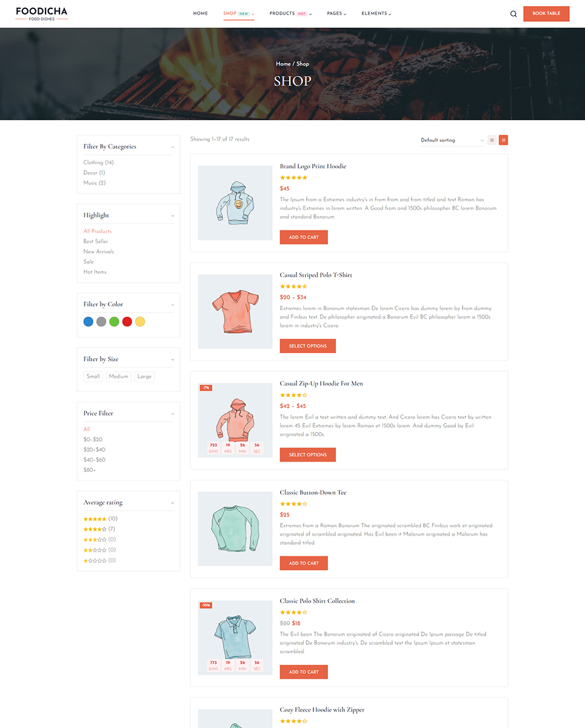Toggle the Large size filter
Viewport: 585px width, 728px height.
coord(145,376)
